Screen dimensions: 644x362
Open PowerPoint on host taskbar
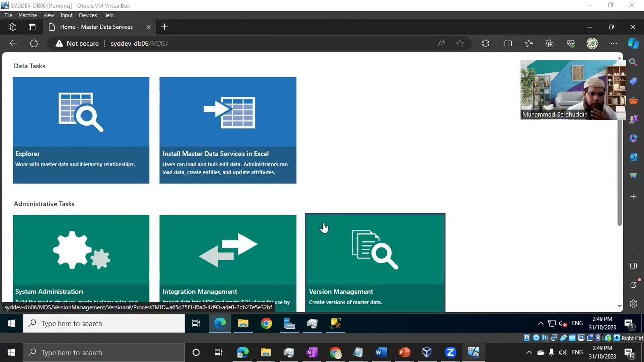point(404,352)
